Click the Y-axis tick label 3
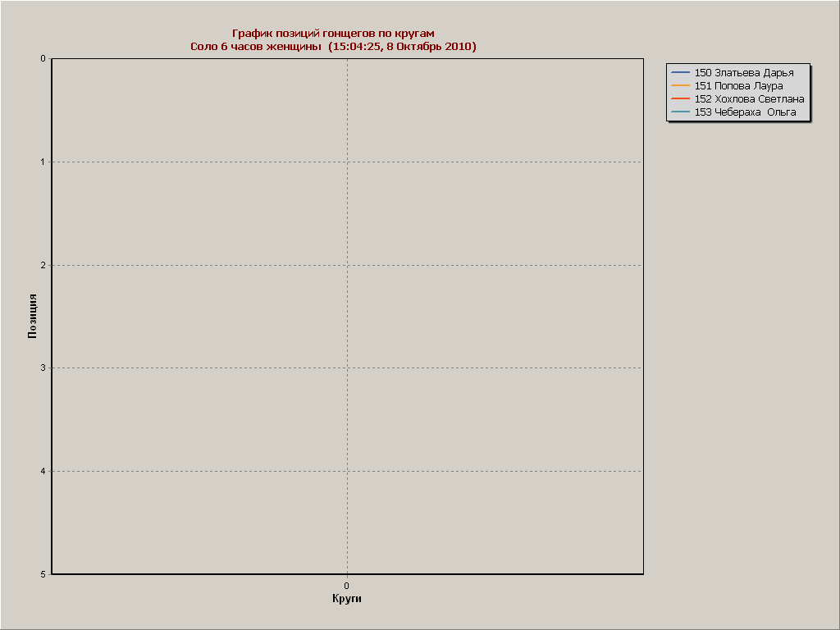The height and width of the screenshot is (630, 840). (x=43, y=368)
